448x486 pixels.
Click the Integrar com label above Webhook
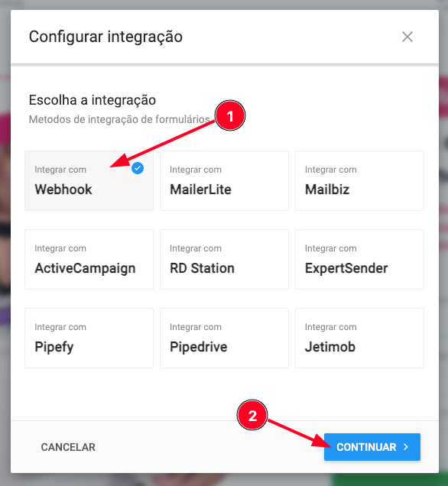tap(60, 170)
